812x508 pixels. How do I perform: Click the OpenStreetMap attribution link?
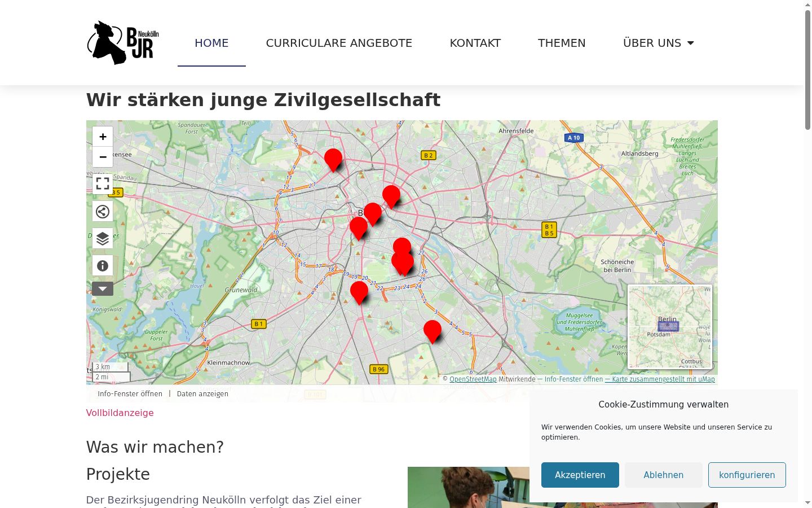click(473, 379)
